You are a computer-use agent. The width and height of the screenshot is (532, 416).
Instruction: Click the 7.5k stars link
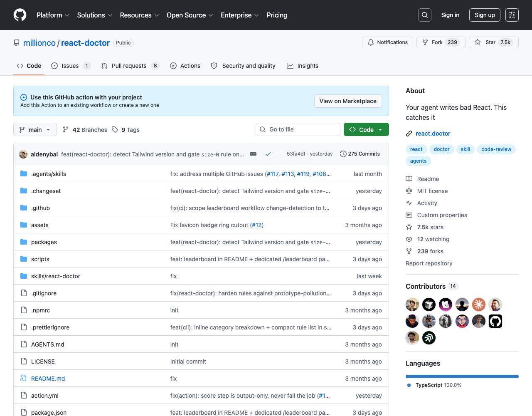430,227
